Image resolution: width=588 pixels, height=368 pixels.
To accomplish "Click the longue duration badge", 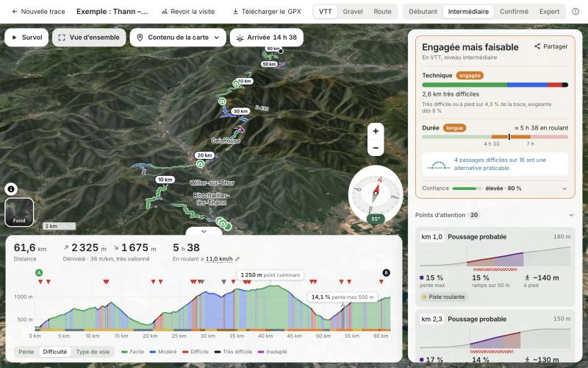I will [454, 128].
